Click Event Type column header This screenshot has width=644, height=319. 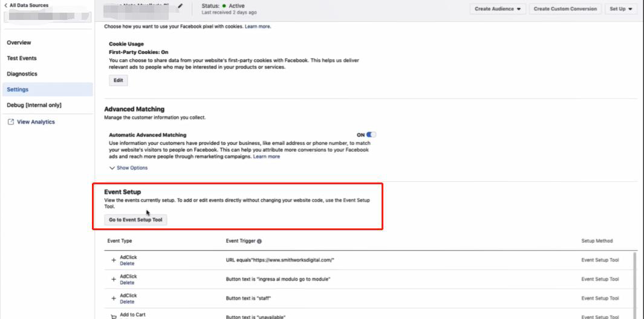120,241
